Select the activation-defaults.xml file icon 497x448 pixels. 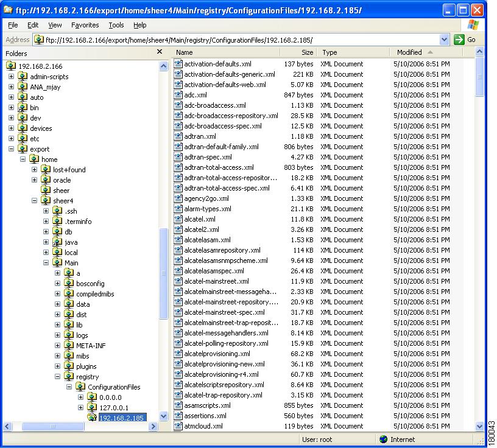point(177,64)
